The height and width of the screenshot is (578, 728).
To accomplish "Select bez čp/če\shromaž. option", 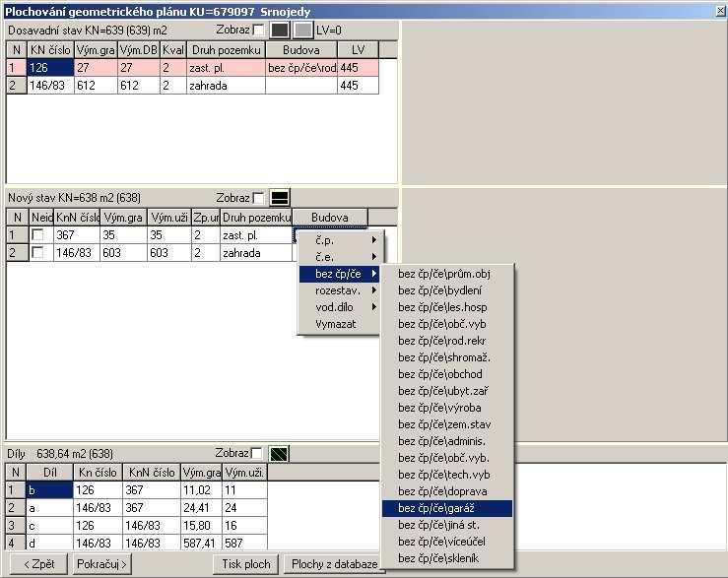I will pos(447,357).
